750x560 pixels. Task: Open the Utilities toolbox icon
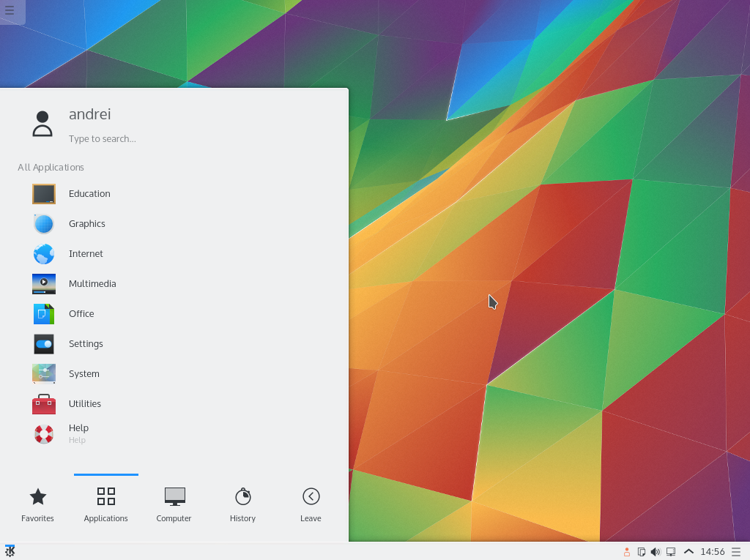(x=43, y=403)
